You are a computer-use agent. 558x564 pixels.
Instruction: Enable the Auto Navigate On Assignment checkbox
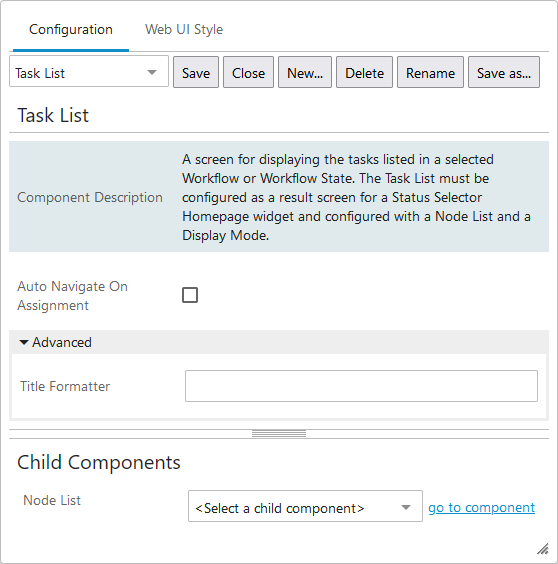pos(190,295)
